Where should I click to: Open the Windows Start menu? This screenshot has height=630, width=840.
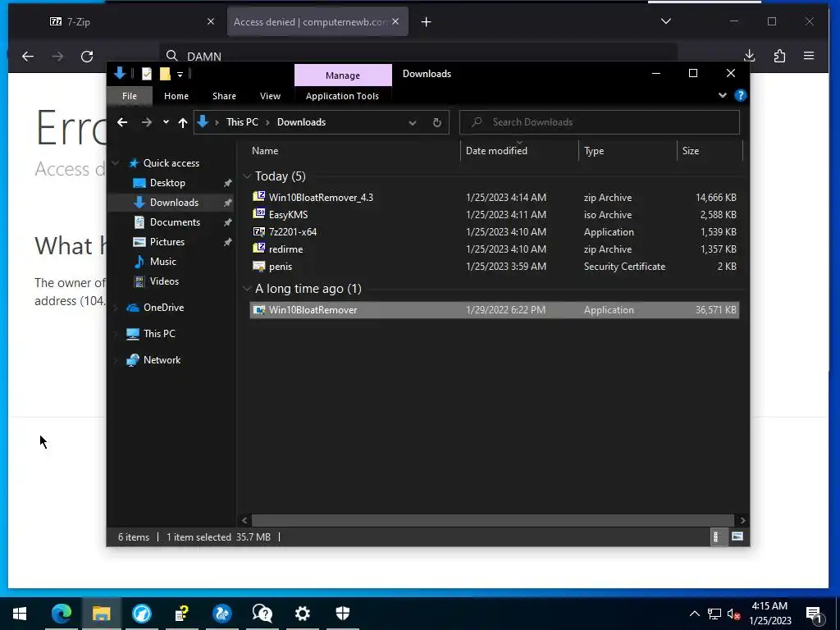20,614
